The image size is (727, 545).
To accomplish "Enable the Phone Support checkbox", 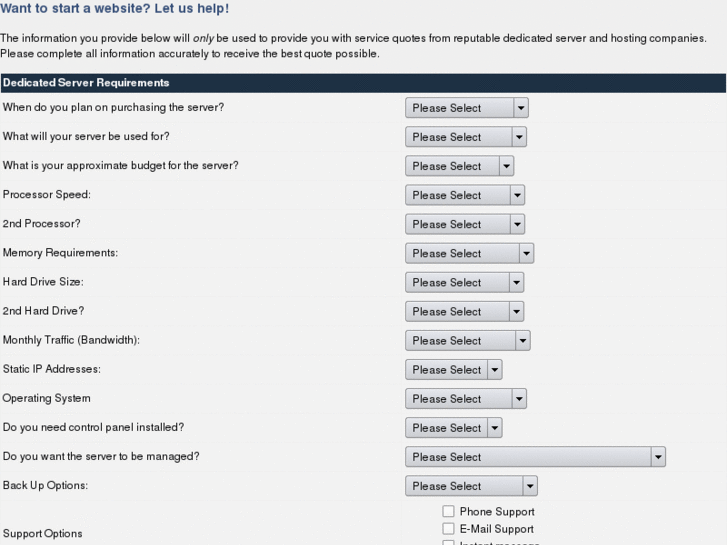I will point(448,512).
